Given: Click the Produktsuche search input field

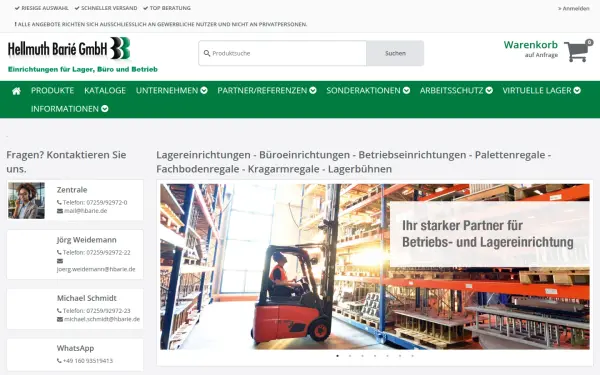Looking at the screenshot, I should [282, 53].
